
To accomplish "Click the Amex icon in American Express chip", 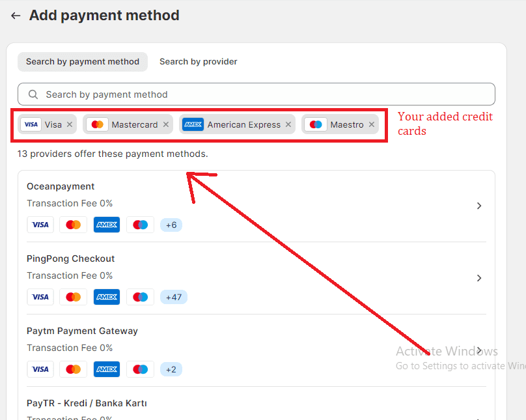I will 193,124.
